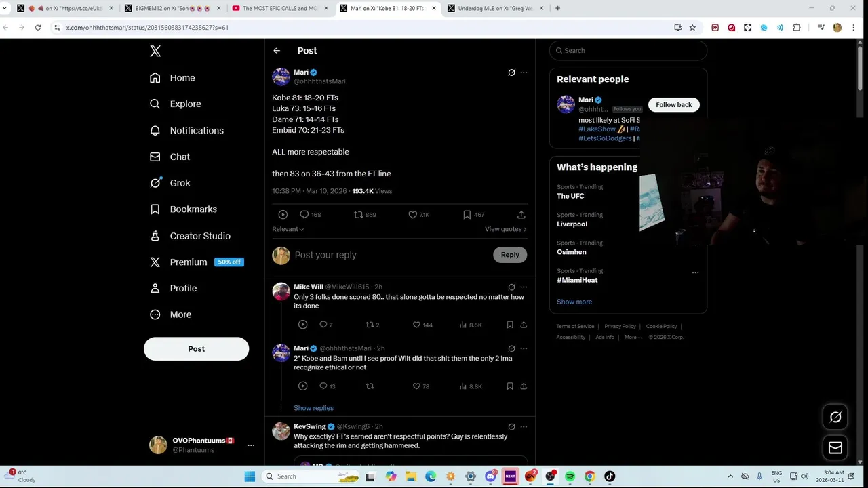
Task: Bookmark Mari's reply about Kobe and Bam
Action: (510, 386)
